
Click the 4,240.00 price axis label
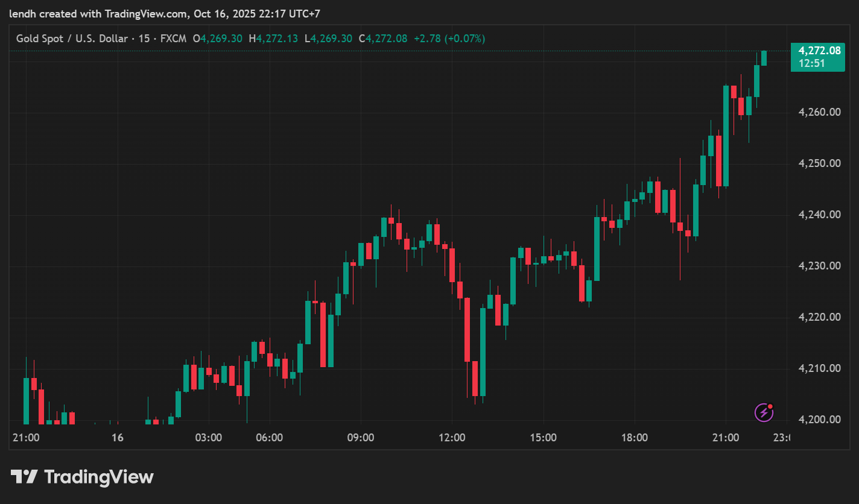819,215
